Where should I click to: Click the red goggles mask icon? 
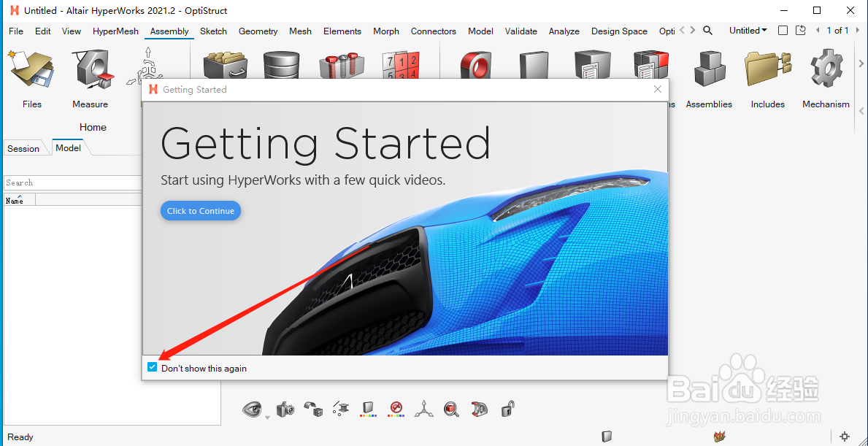pos(480,410)
